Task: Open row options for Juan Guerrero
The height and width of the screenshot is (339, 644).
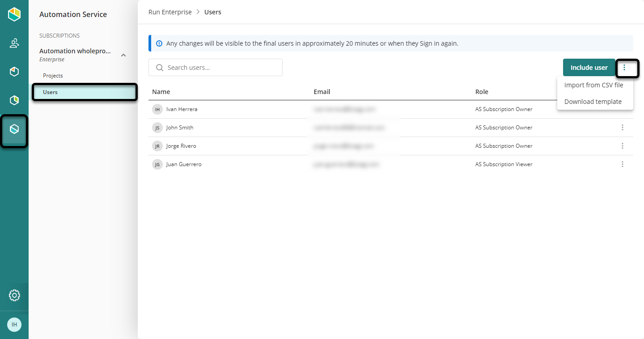Action: click(x=623, y=164)
